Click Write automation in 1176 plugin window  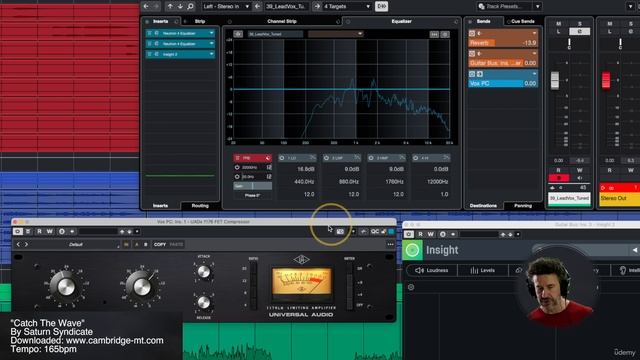pyautogui.click(x=49, y=231)
